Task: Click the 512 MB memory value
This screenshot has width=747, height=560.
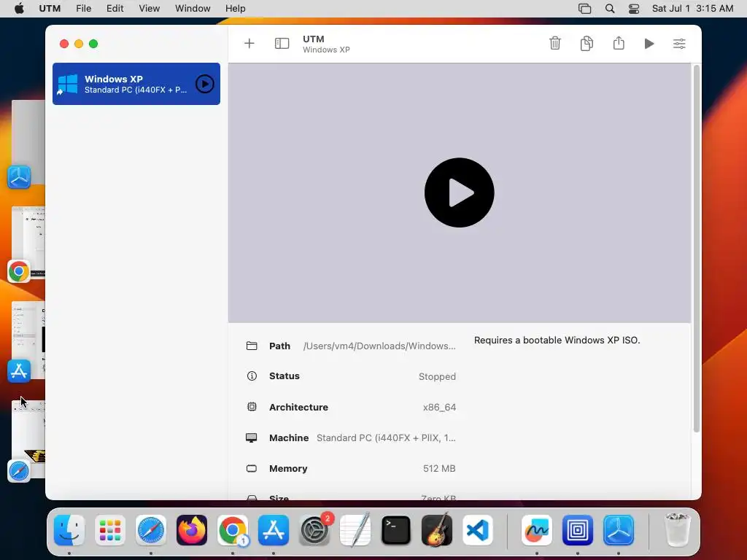Action: point(438,469)
